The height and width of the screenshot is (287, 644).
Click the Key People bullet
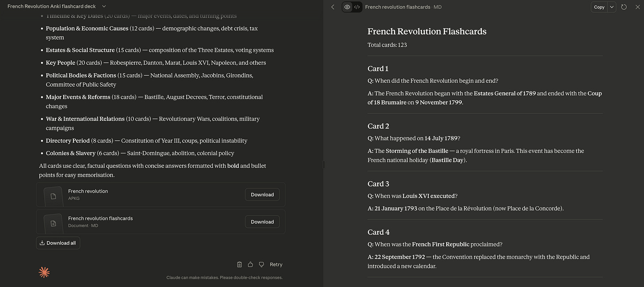pos(156,63)
